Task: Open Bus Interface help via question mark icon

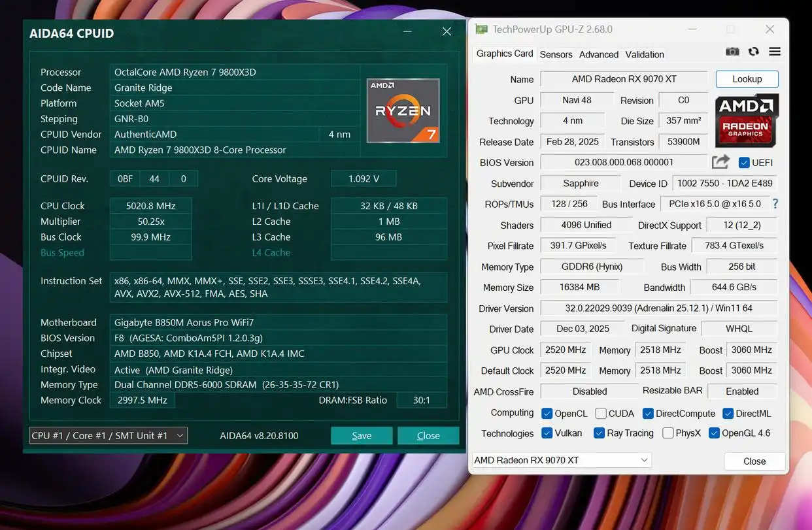Action: click(775, 204)
